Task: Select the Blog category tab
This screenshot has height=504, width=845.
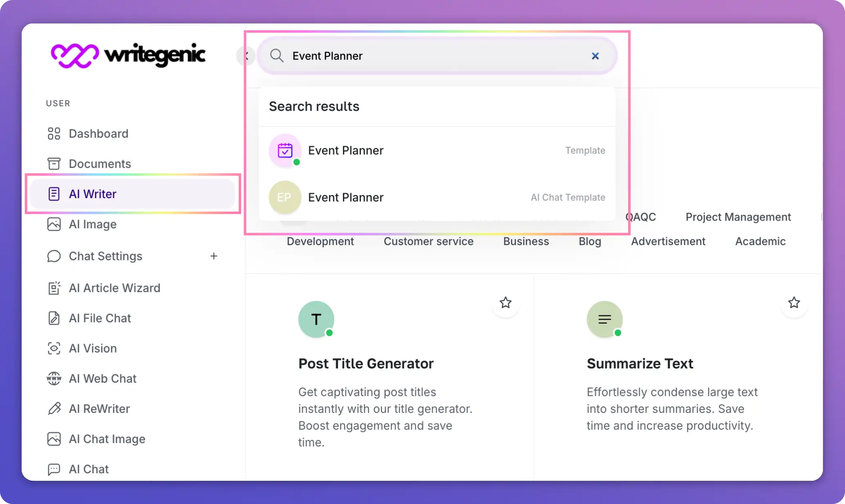Action: (590, 241)
